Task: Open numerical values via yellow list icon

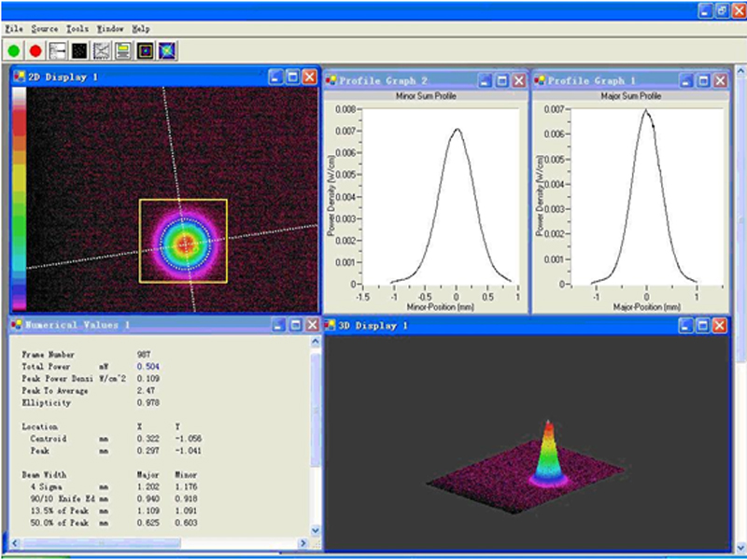Action: point(123,50)
